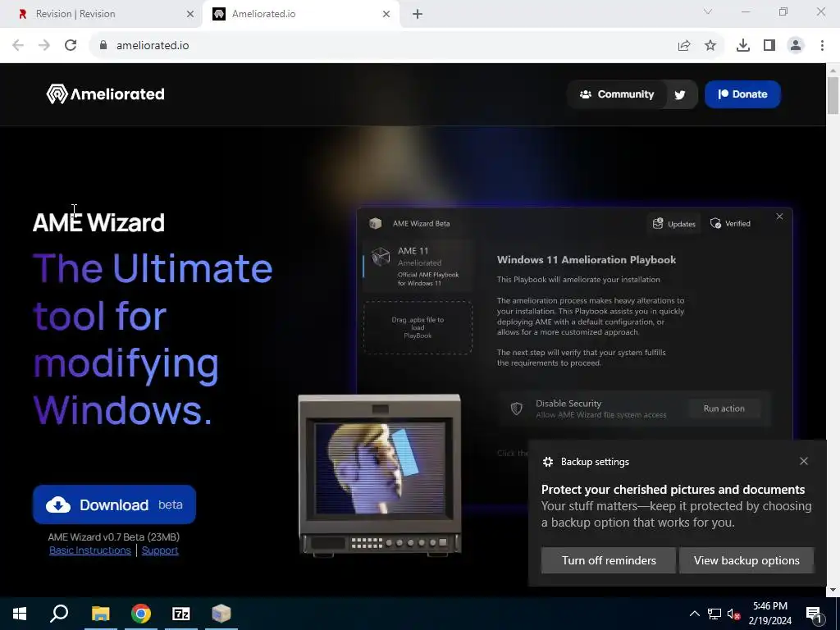
Task: Click the Disable Security shield icon
Action: click(x=517, y=409)
